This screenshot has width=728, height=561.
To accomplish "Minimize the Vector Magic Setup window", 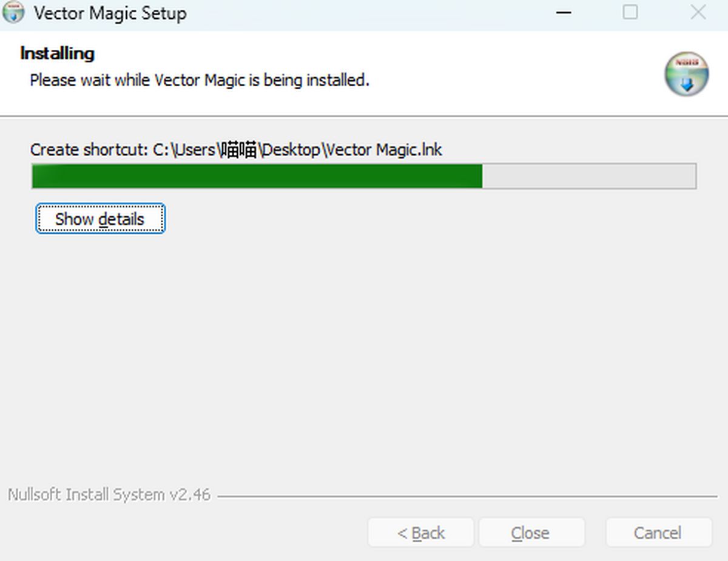I will pos(564,13).
